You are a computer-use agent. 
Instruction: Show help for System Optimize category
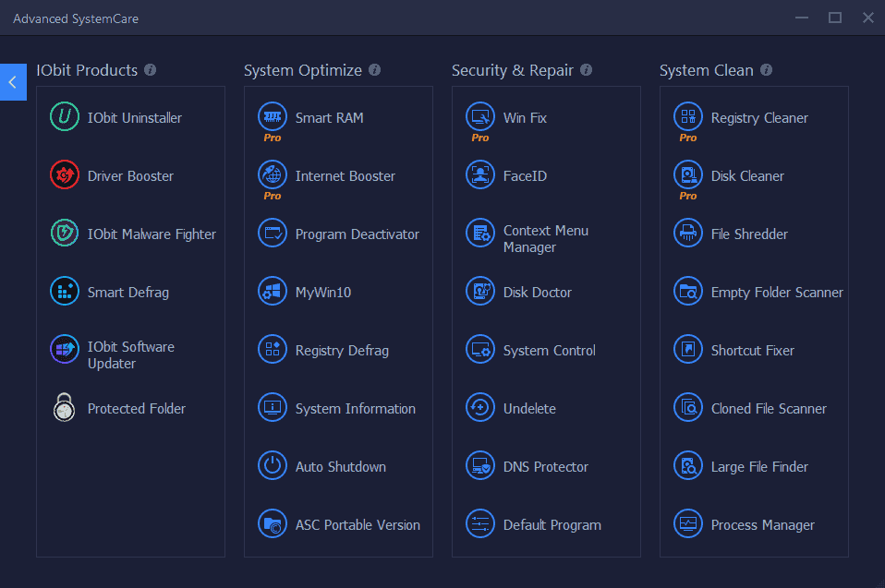(x=374, y=70)
